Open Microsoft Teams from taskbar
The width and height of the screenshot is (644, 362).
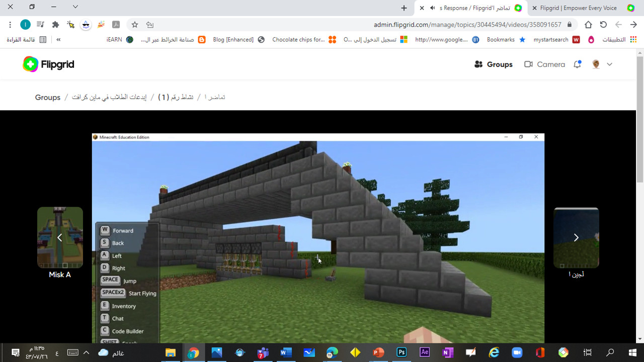(x=263, y=352)
